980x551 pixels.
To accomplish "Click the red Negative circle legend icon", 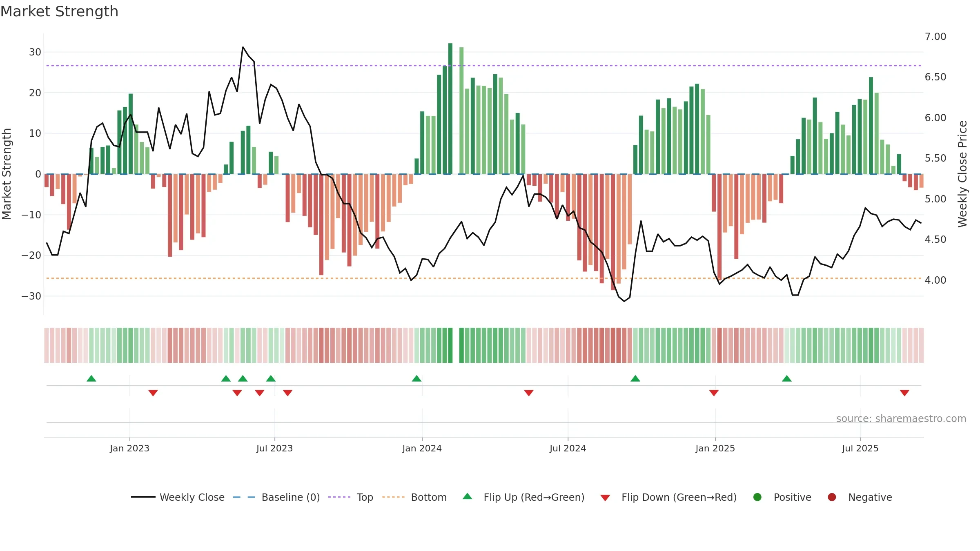I will (832, 497).
